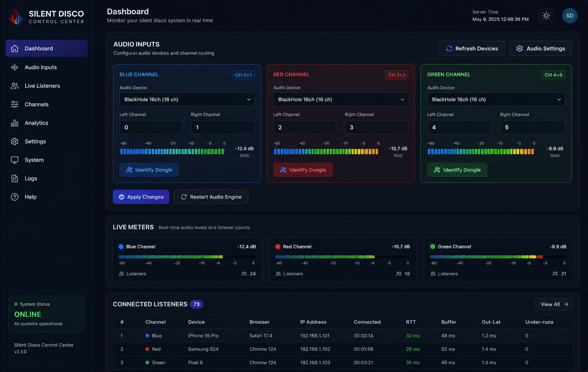This screenshot has width=588, height=372.
Task: Click the arrow icon next to View All
Action: pos(566,304)
